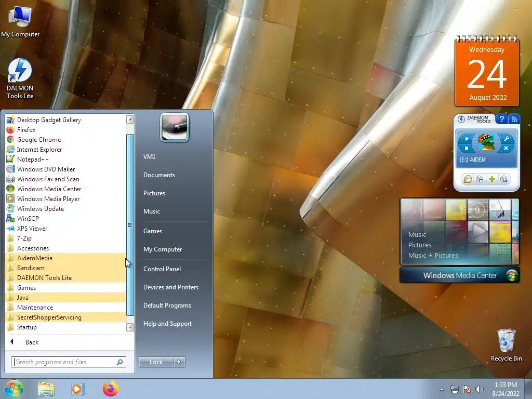Open the VM1 user folder
532x399 pixels.
coord(149,156)
